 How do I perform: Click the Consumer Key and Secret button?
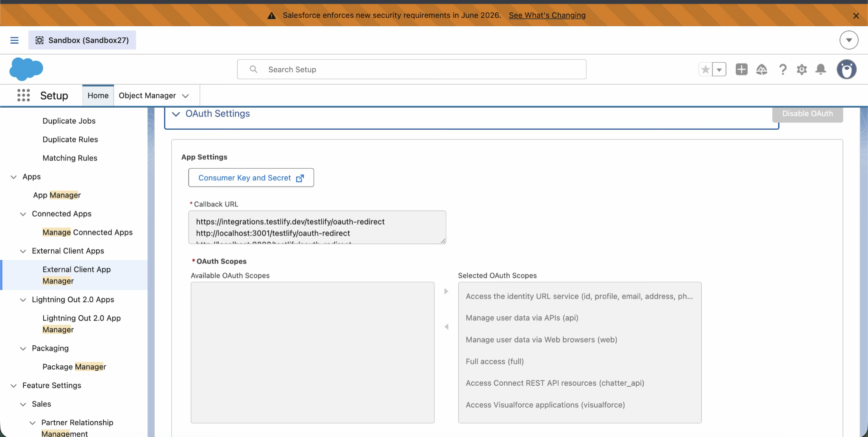point(251,178)
